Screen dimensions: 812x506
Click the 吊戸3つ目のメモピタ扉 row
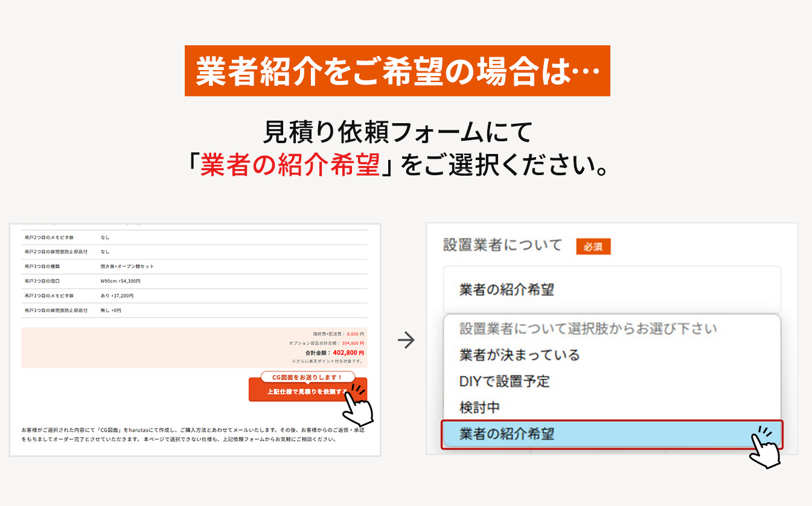click(194, 296)
